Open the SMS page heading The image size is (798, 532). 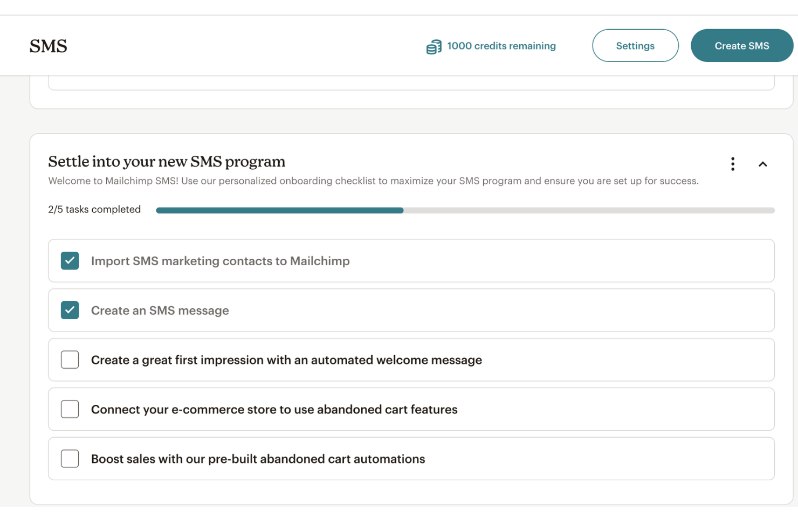tap(48, 46)
